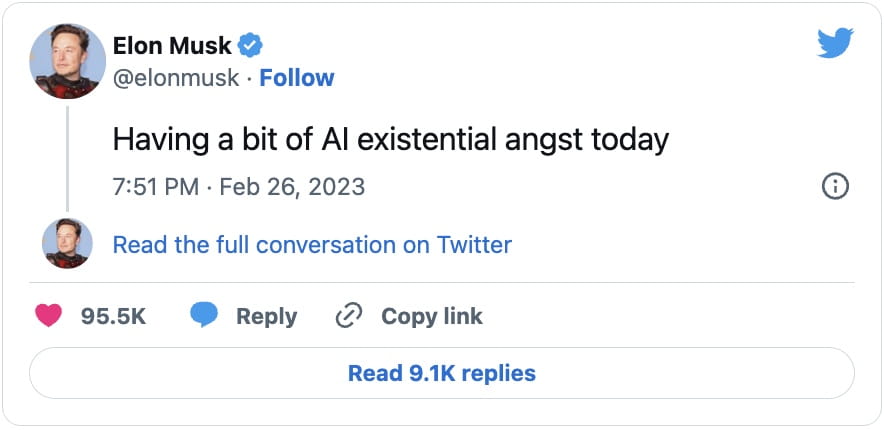The image size is (884, 430).
Task: Open the Elon Musk display name
Action: point(172,45)
